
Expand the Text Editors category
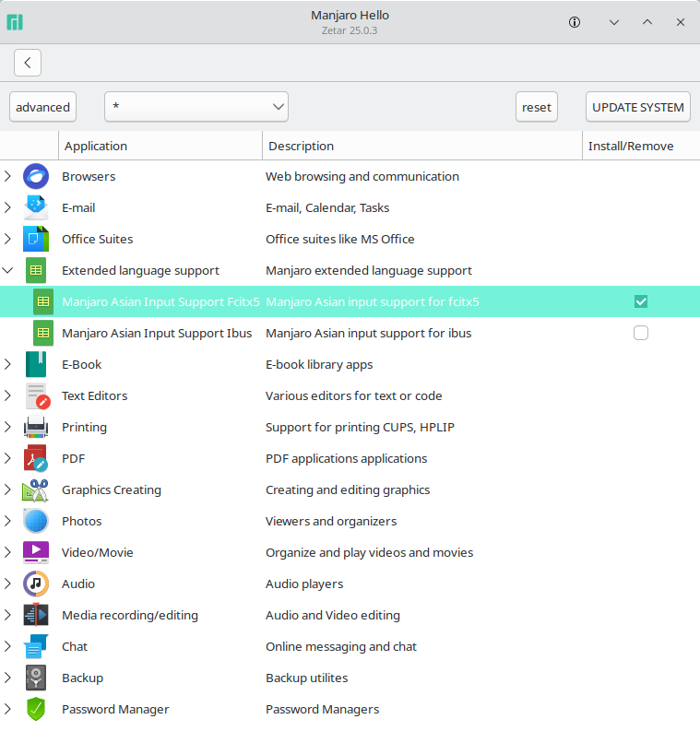click(x=8, y=395)
